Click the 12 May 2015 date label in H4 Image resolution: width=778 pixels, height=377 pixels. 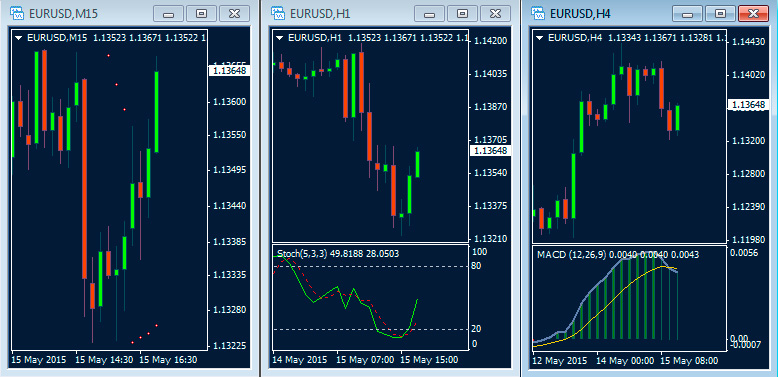click(x=560, y=360)
